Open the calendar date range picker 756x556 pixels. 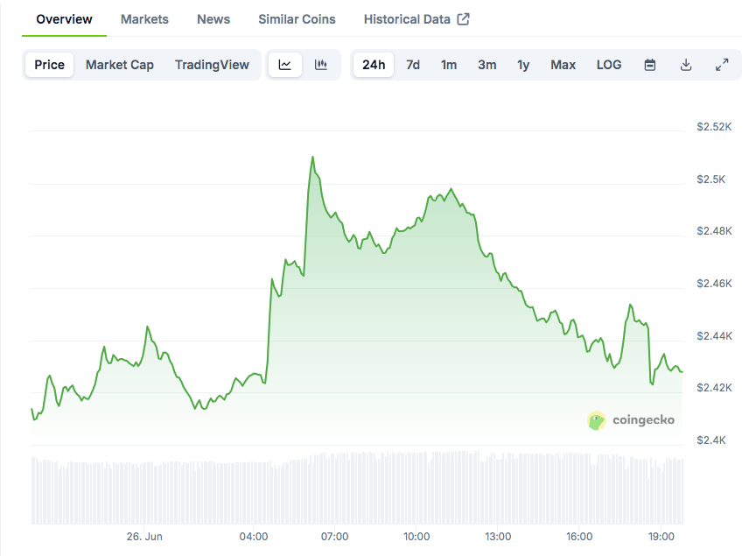pos(650,65)
